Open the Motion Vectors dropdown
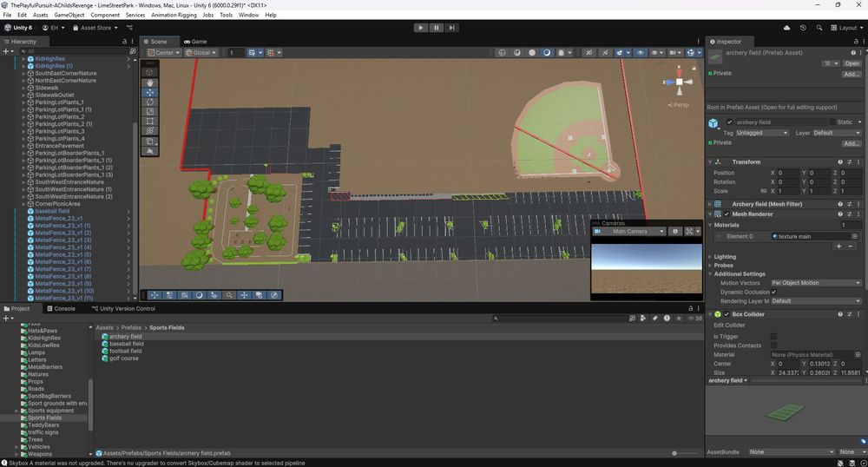Image resolution: width=868 pixels, height=467 pixels. [x=816, y=283]
